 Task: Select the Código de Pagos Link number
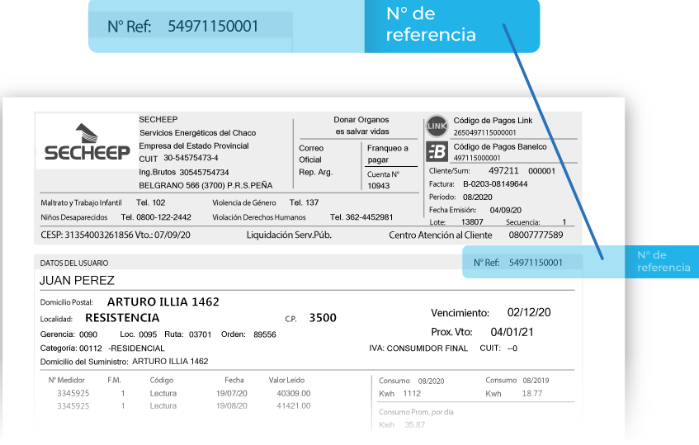485,132
